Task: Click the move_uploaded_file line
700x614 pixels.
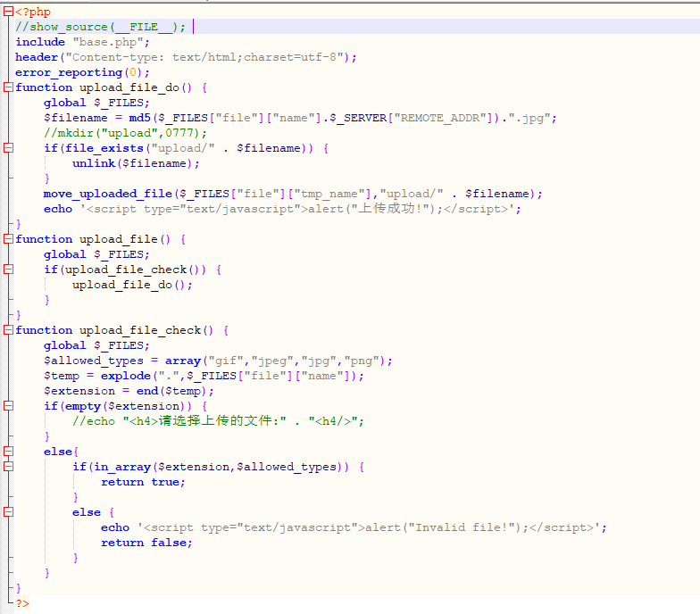Action: click(x=293, y=194)
